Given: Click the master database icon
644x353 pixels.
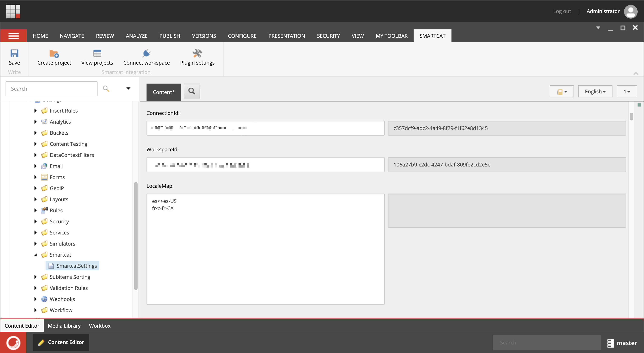Looking at the screenshot, I should click(611, 343).
